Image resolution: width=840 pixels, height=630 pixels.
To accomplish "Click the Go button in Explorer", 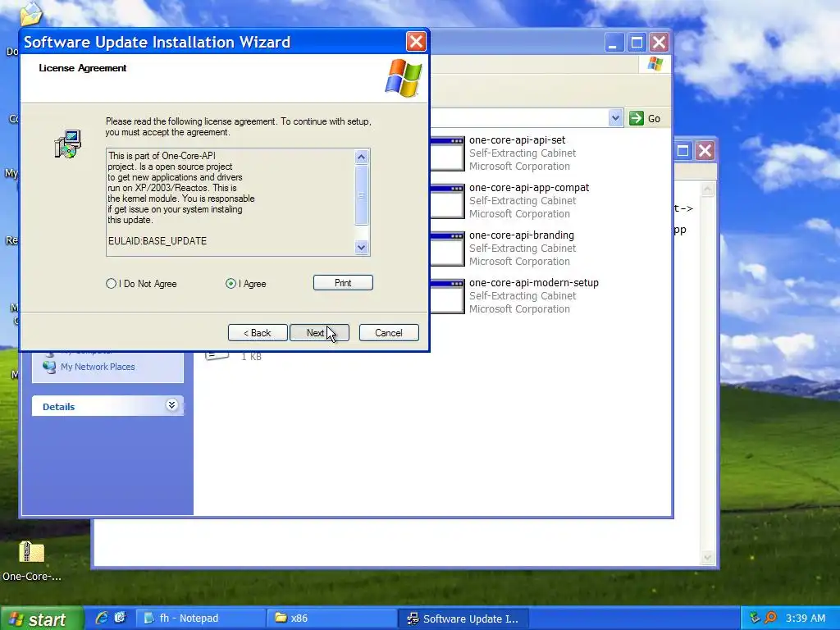I will (646, 118).
